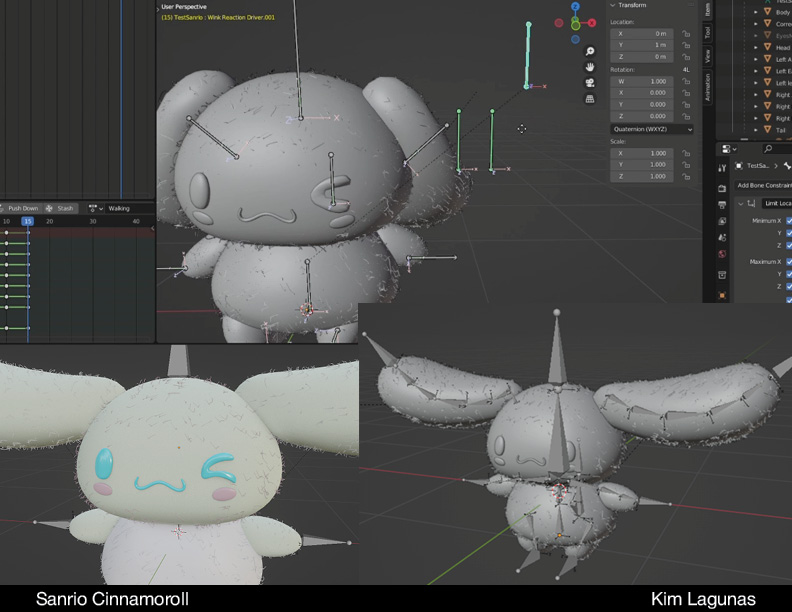Toggle lock on Rotation W
This screenshot has width=792, height=612.
click(x=685, y=81)
